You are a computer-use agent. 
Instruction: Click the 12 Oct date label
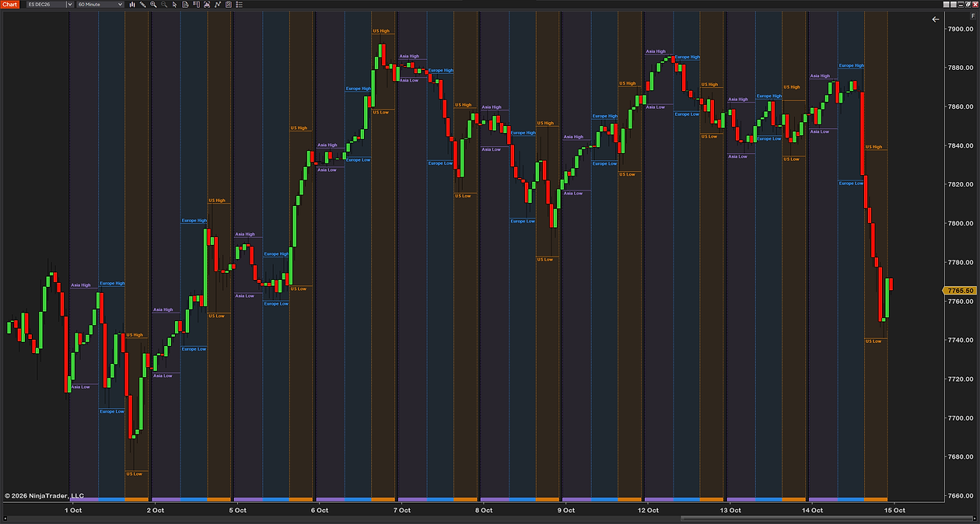[647, 510]
